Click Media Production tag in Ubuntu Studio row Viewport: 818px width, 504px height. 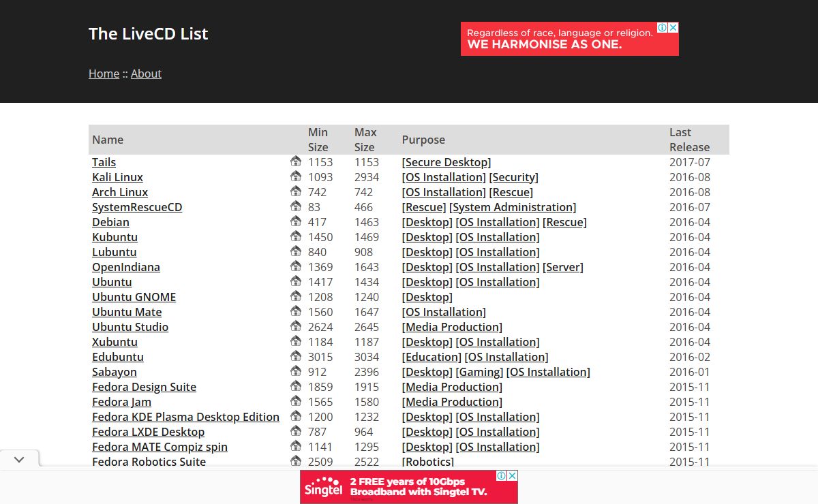452,327
